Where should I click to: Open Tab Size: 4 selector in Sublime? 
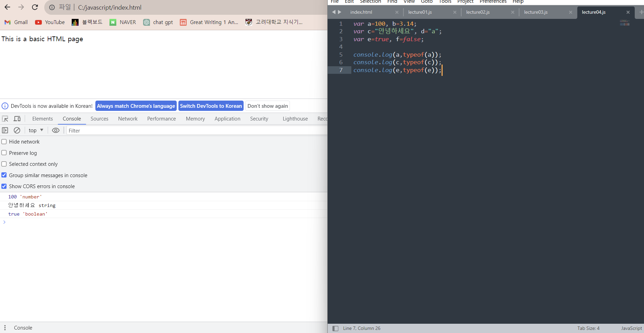click(x=588, y=329)
